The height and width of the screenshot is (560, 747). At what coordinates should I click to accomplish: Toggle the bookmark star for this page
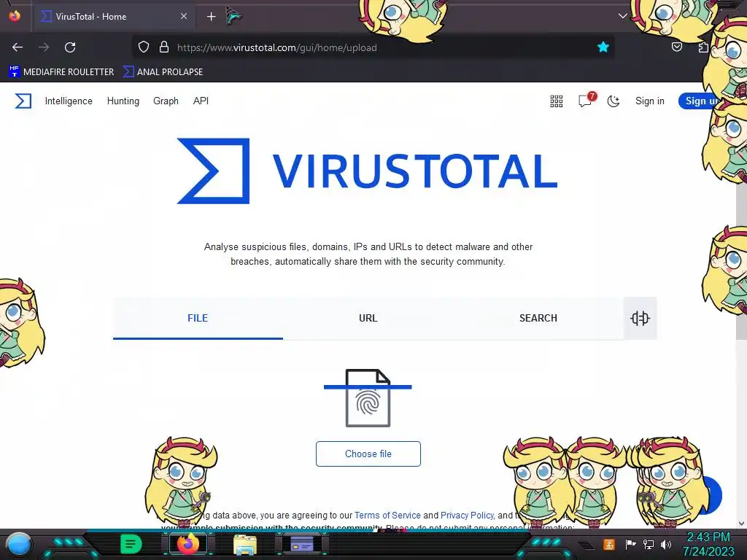tap(603, 47)
